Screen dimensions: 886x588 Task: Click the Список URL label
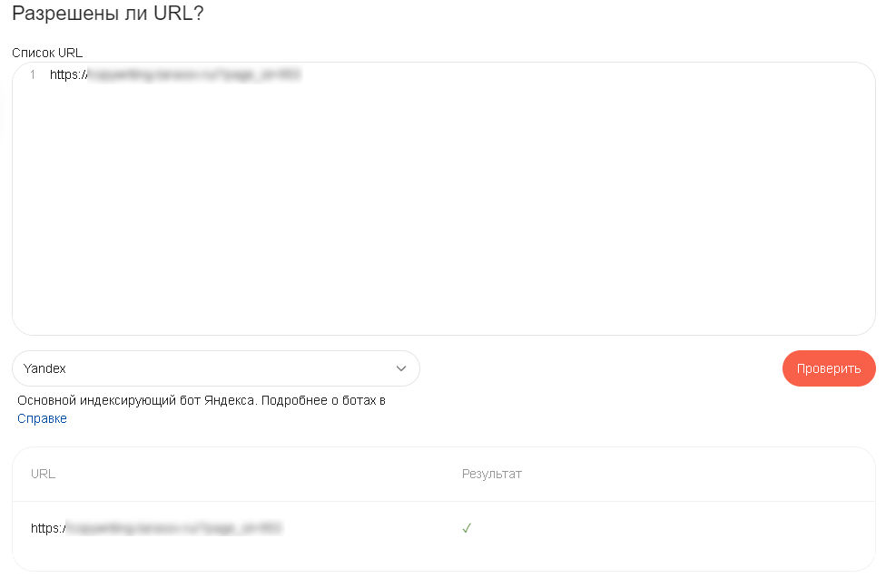pyautogui.click(x=47, y=53)
